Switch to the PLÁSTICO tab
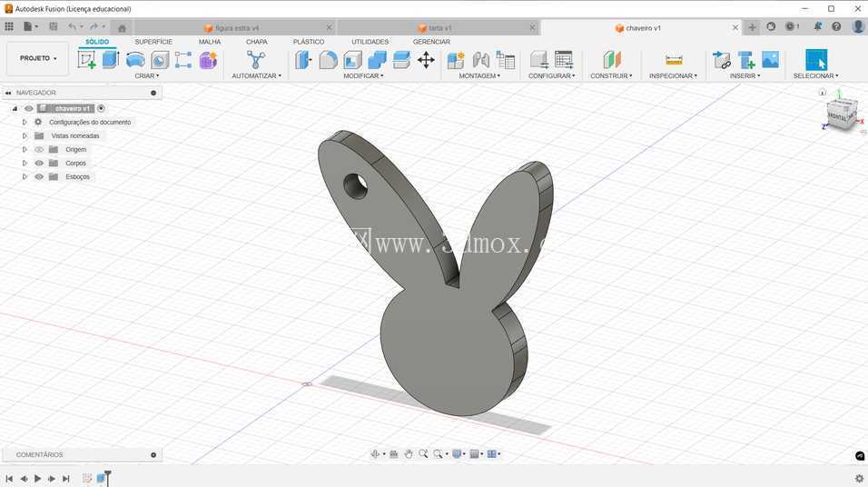 pyautogui.click(x=309, y=42)
